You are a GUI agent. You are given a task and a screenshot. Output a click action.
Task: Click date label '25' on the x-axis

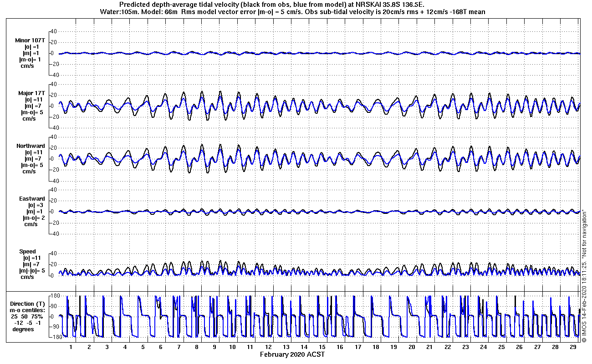coord(501,347)
